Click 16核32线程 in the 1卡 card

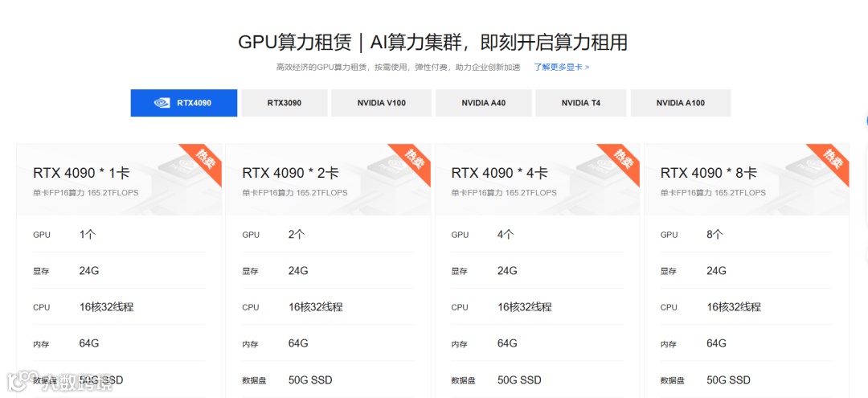106,307
